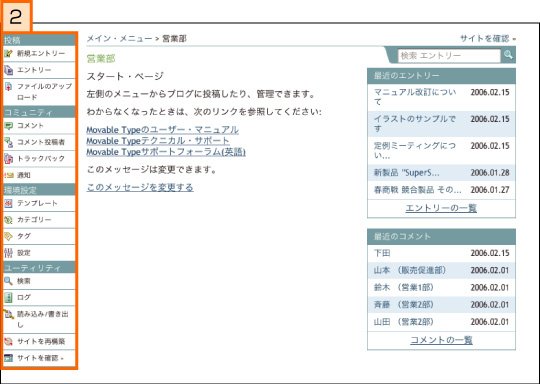This screenshot has width=540, height=384.
Task: Open the テンプレート icon in sidebar
Action: 8,203
